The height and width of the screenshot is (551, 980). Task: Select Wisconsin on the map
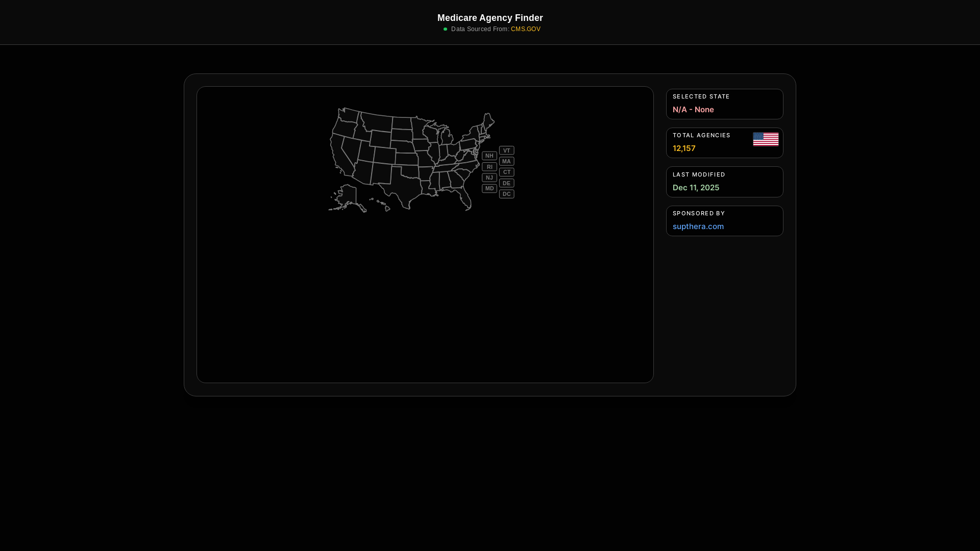tap(431, 134)
